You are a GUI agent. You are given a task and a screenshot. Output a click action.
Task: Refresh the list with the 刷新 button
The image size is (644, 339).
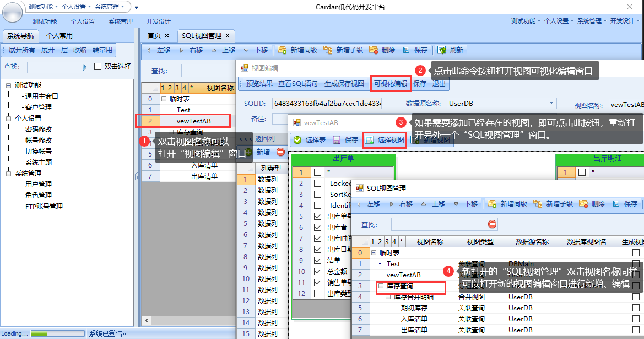(451, 50)
